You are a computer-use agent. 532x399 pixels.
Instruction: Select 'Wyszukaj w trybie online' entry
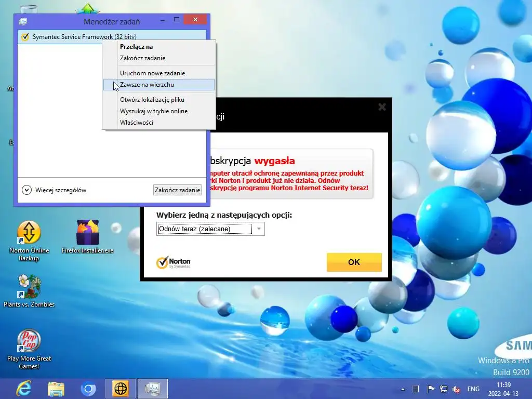point(159,111)
